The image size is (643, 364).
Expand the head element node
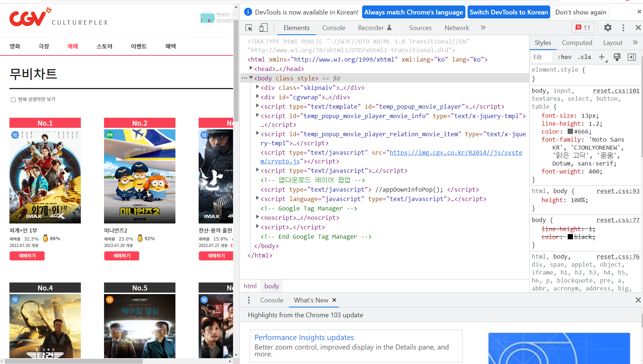[x=251, y=68]
